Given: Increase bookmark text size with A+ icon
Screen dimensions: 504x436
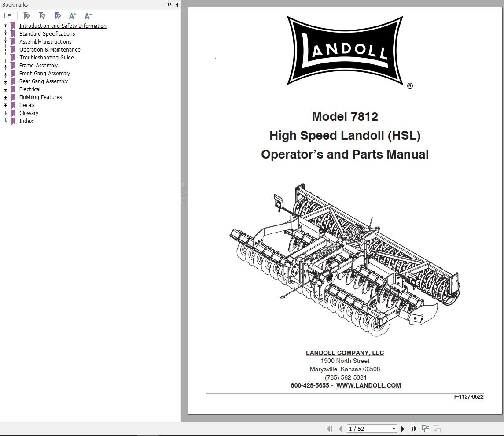Looking at the screenshot, I should [x=72, y=16].
